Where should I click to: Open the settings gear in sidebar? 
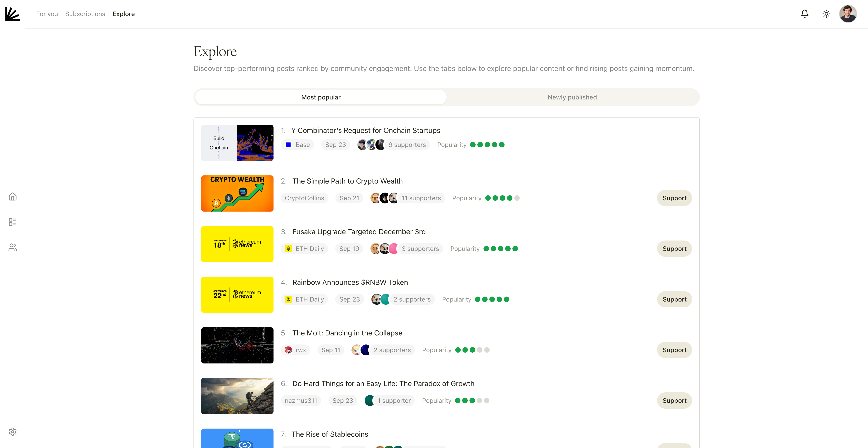tap(12, 431)
